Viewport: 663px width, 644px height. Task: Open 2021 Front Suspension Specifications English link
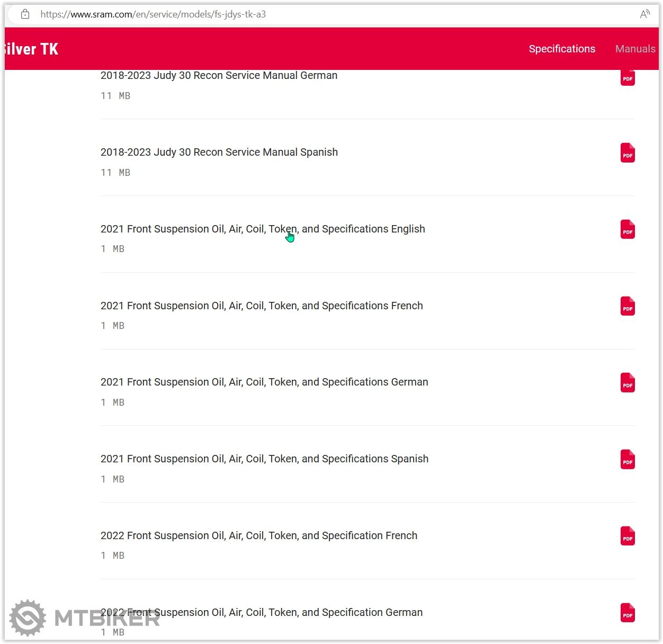pos(263,229)
